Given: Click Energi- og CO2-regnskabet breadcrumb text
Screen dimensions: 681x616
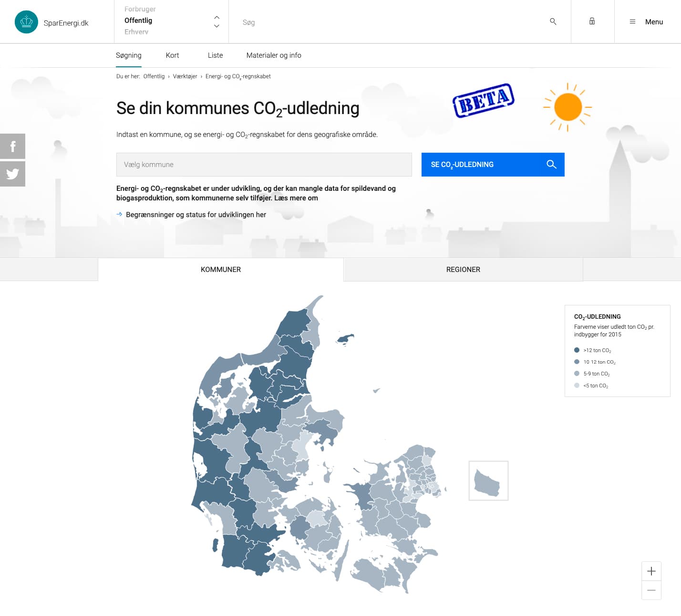Looking at the screenshot, I should click(x=238, y=76).
